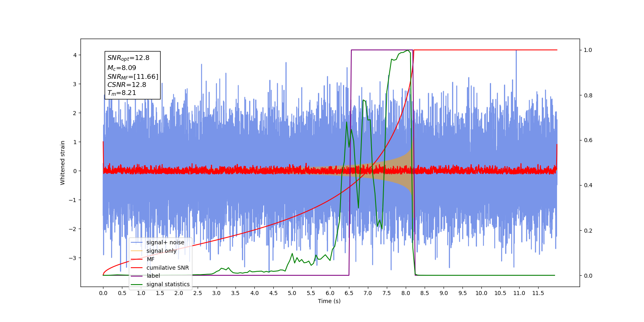Click the 0.4 tick on the right axis
This screenshot has width=644, height=322.
[588, 186]
